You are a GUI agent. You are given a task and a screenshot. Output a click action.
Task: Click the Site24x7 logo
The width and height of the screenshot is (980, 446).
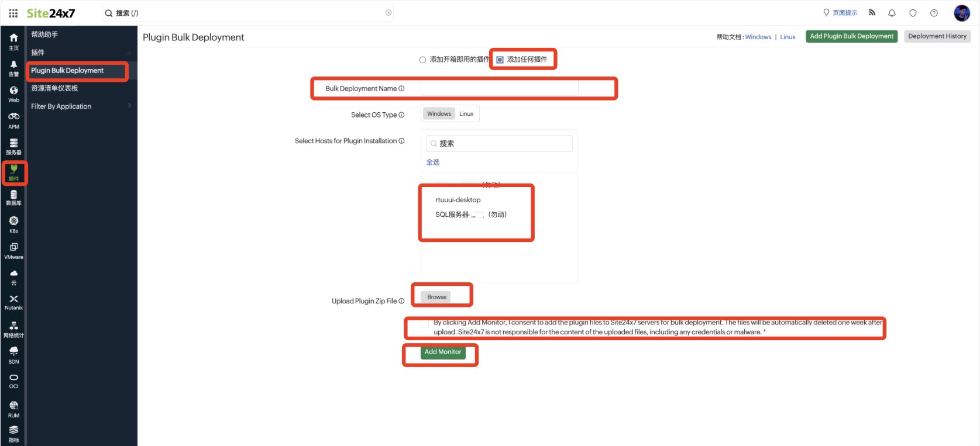click(51, 13)
